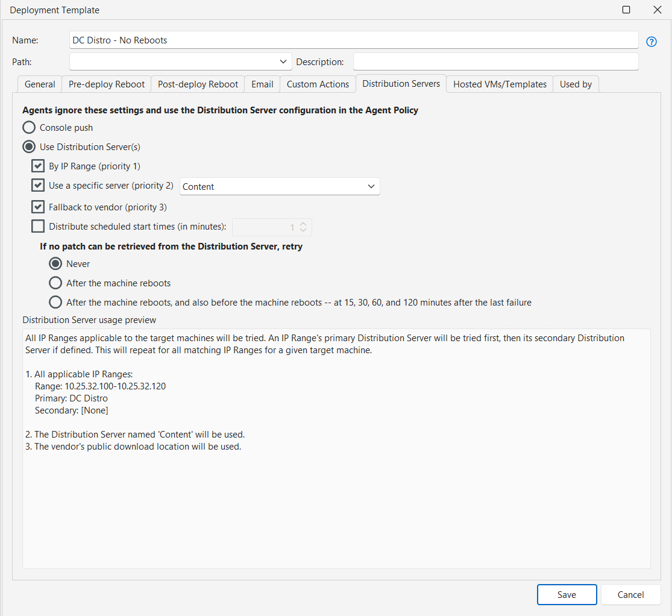Toggle Use a specific server checkbox
This screenshot has height=616, width=672.
(x=38, y=186)
